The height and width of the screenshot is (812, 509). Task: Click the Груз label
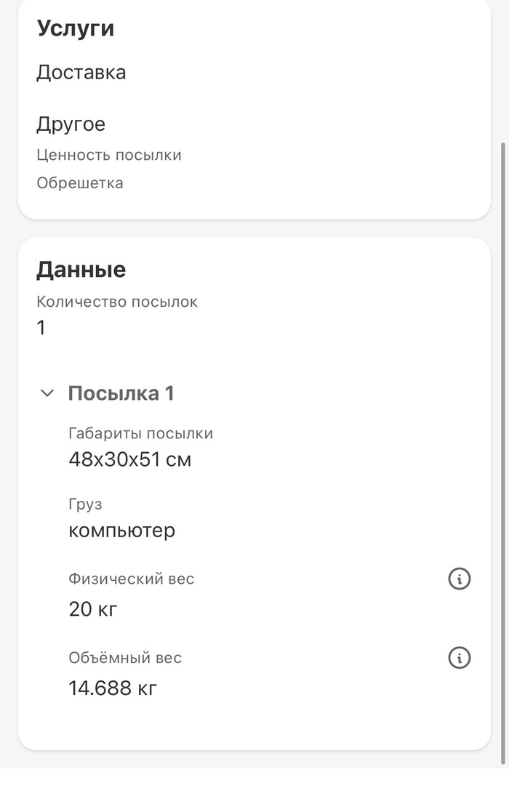pyautogui.click(x=85, y=505)
